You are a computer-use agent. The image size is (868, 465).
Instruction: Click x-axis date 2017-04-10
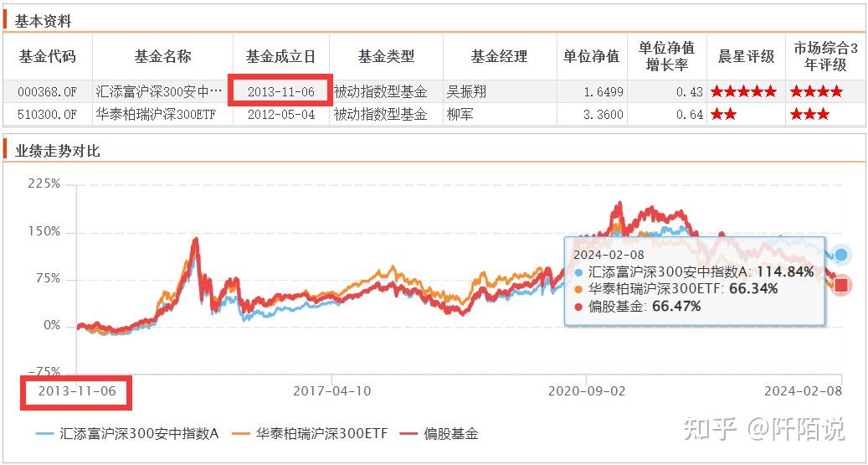click(x=331, y=390)
